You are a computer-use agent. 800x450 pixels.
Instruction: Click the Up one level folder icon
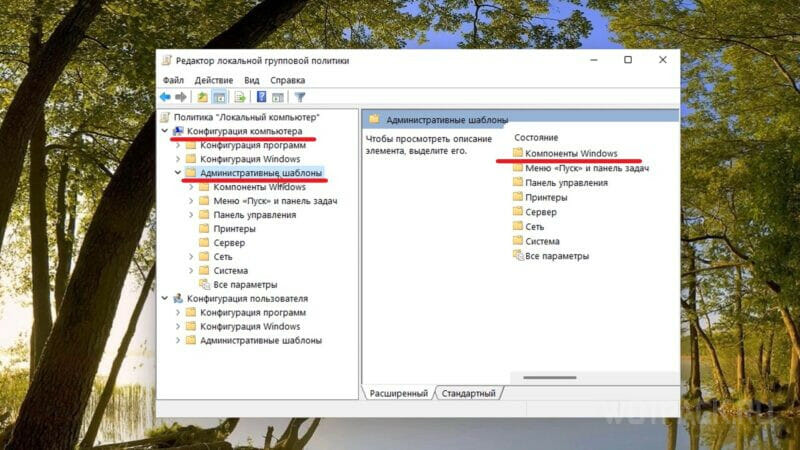point(203,97)
